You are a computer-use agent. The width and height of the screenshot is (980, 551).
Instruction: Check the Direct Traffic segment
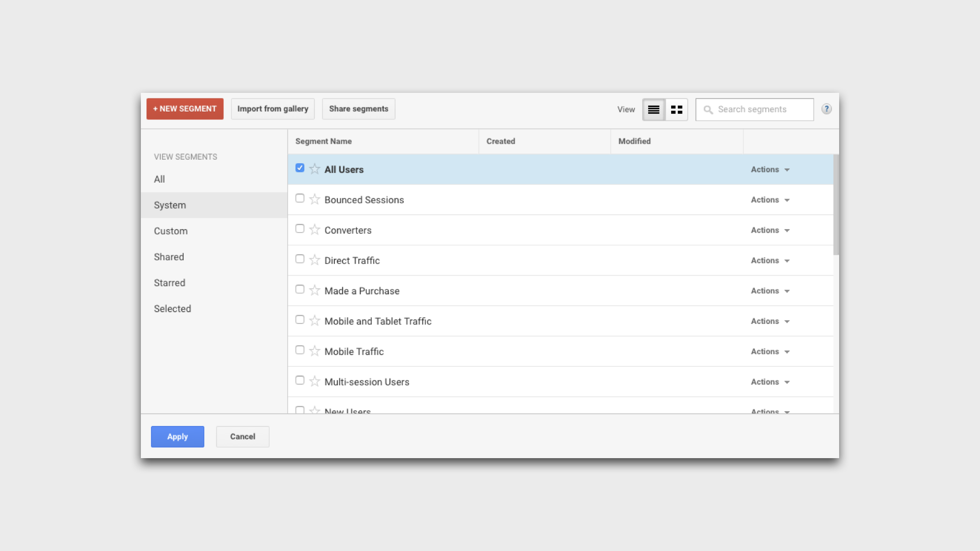300,259
